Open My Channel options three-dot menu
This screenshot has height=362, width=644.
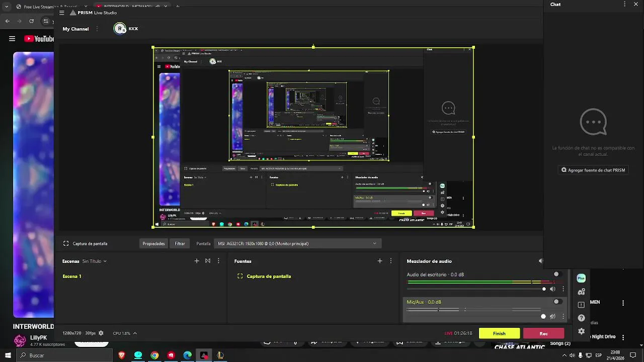96,29
